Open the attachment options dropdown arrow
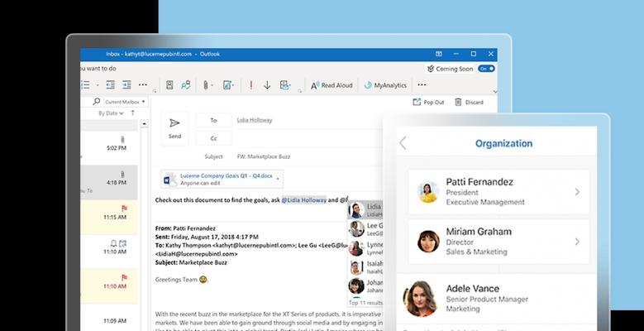The height and width of the screenshot is (331, 644). 278,179
